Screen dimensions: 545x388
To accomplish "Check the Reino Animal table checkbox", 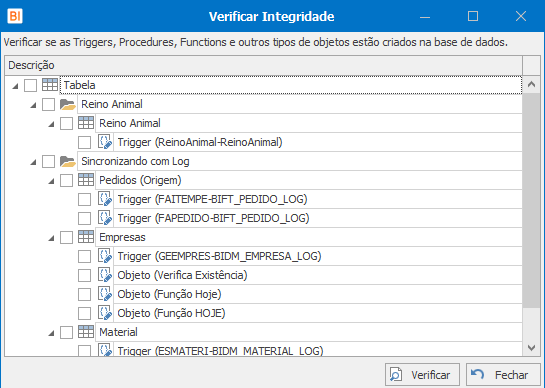I will tap(66, 123).
